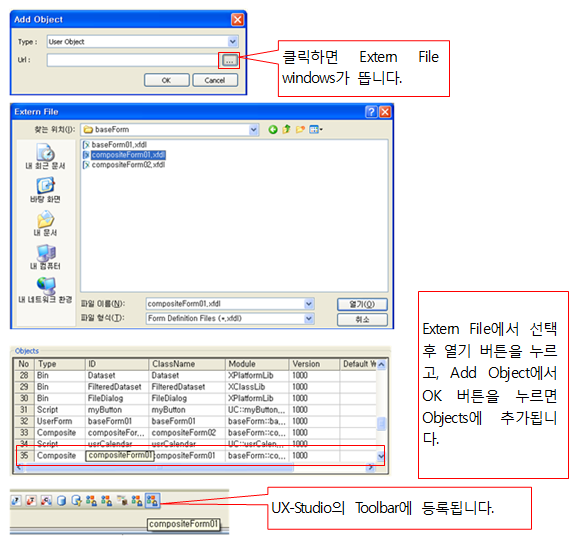Go up one folder level
Screen dimensions: 577x545
286,130
